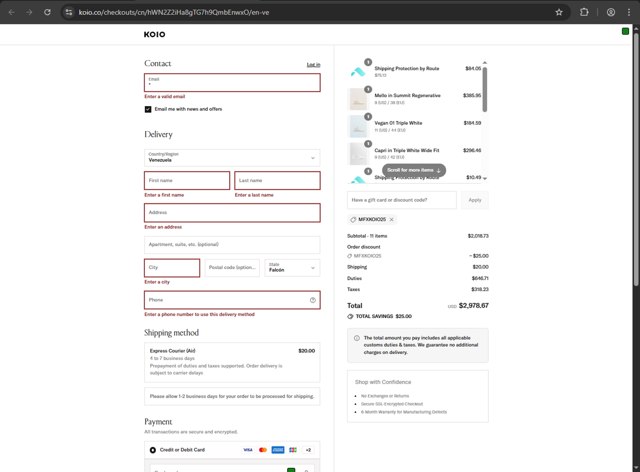
Task: Click the Capri in Triple White Wide Fit thumbnail
Action: [358, 154]
